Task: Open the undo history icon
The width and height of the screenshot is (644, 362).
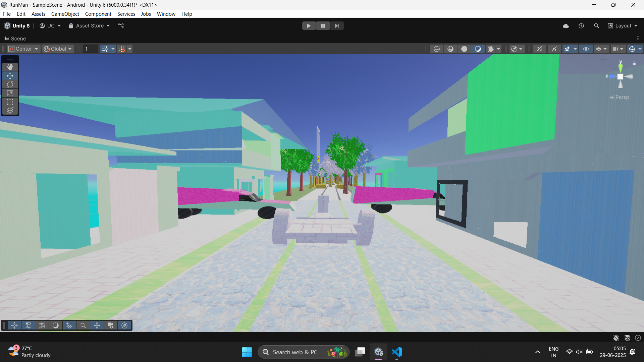Action: point(581,26)
